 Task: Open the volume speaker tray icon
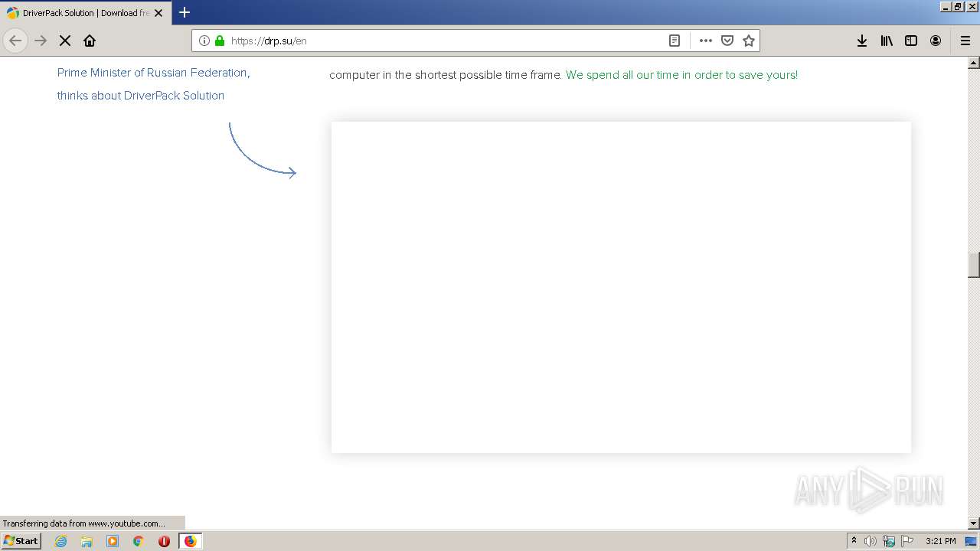pyautogui.click(x=871, y=541)
